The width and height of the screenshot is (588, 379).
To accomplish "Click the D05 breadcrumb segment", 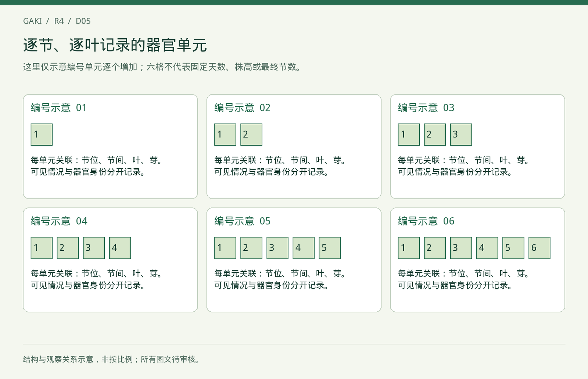I will [83, 21].
